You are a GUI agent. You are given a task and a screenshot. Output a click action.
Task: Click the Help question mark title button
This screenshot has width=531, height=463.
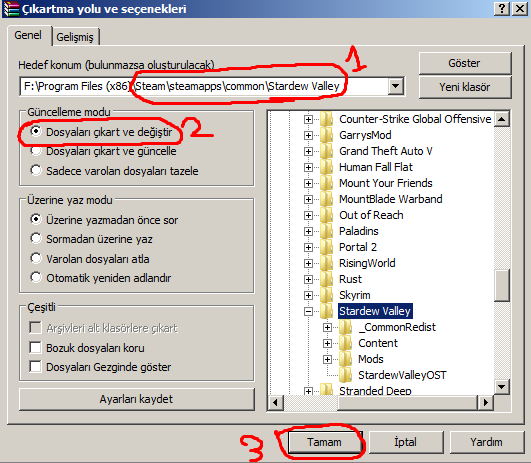coord(502,8)
